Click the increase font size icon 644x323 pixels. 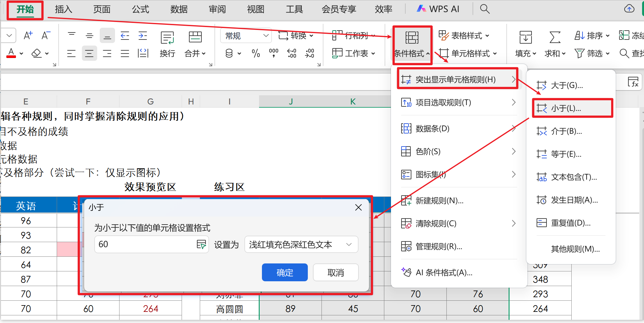(x=28, y=35)
